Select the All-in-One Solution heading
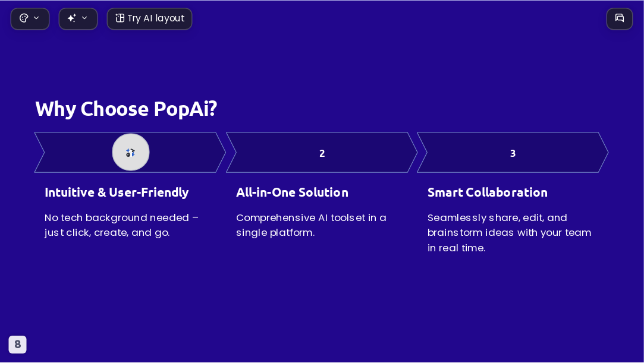 [292, 192]
